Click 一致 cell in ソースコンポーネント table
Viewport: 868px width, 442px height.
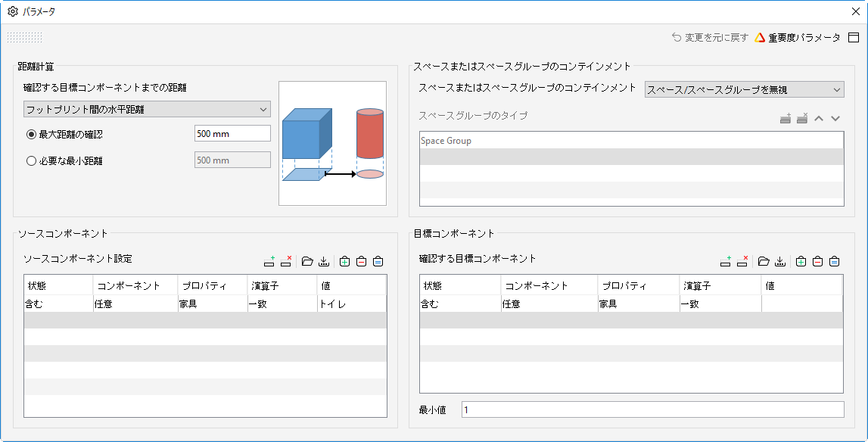[x=282, y=304]
